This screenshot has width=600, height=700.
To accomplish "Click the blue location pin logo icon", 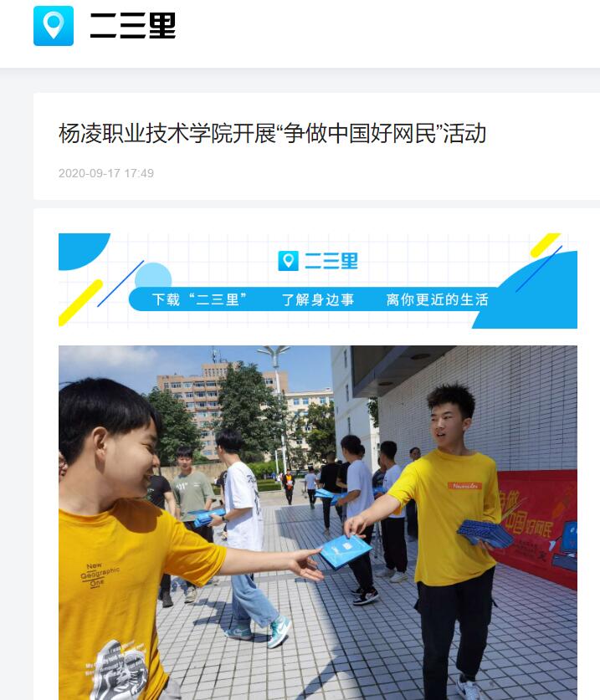I will pos(54,25).
